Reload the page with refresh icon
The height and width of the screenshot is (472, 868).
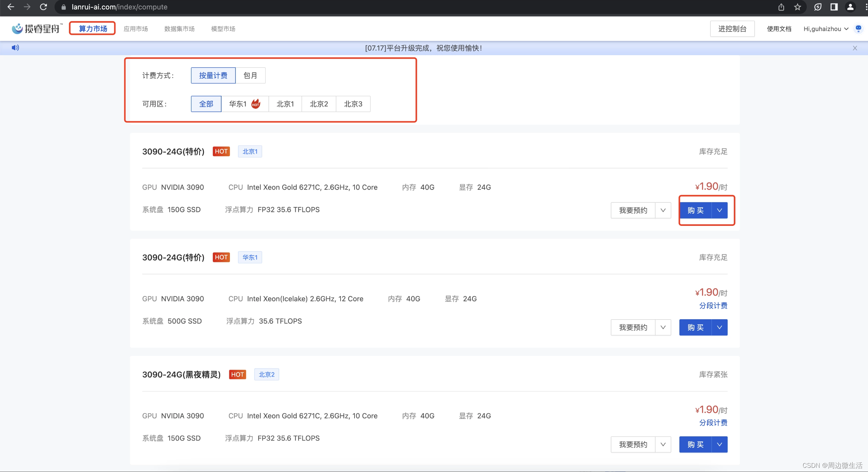tap(43, 7)
